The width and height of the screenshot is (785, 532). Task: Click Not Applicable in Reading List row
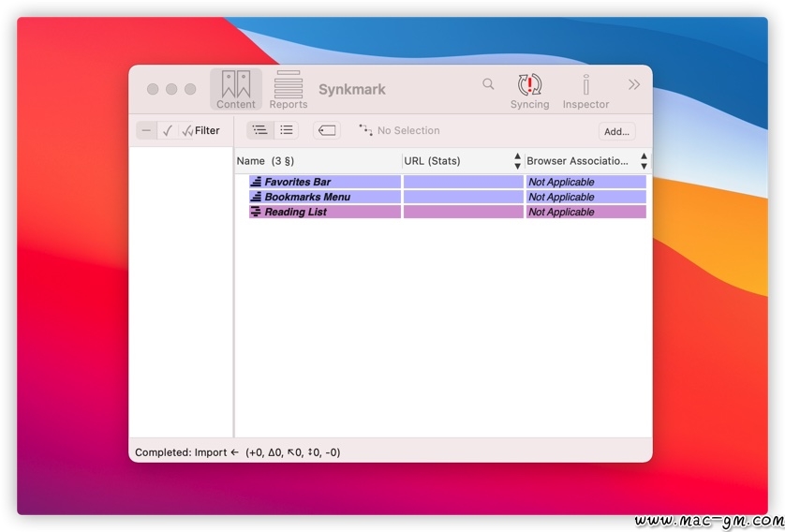tap(561, 213)
